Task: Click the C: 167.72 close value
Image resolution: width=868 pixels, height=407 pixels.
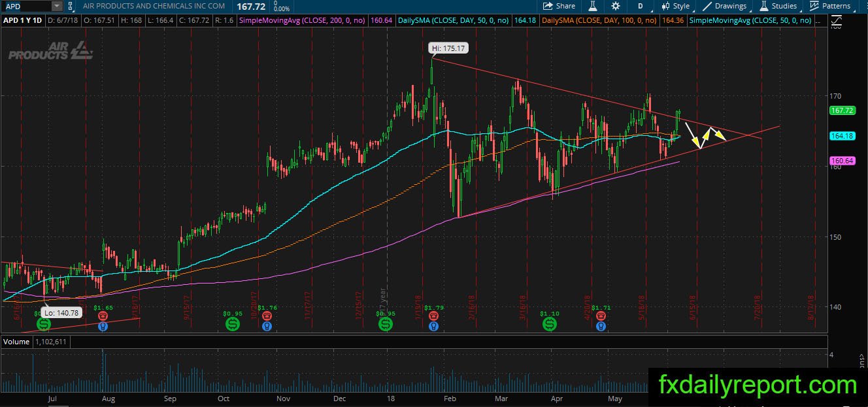Action: click(x=195, y=21)
